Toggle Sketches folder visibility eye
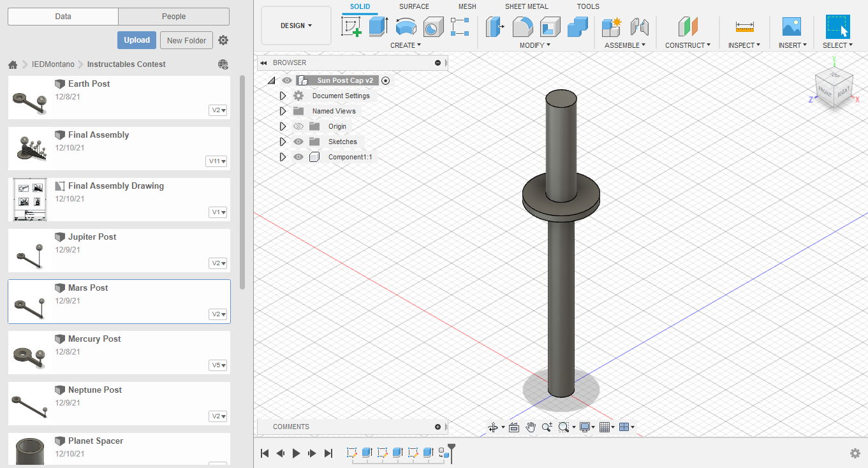 pyautogui.click(x=298, y=142)
